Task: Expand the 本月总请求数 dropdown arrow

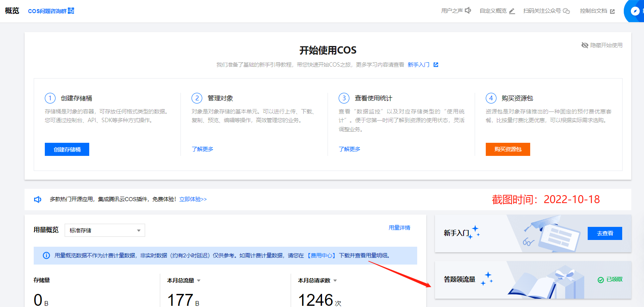Action: (x=335, y=281)
